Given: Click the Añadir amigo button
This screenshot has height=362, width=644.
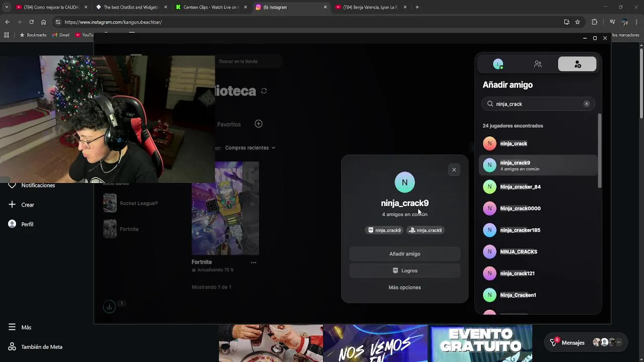Looking at the screenshot, I should click(405, 254).
